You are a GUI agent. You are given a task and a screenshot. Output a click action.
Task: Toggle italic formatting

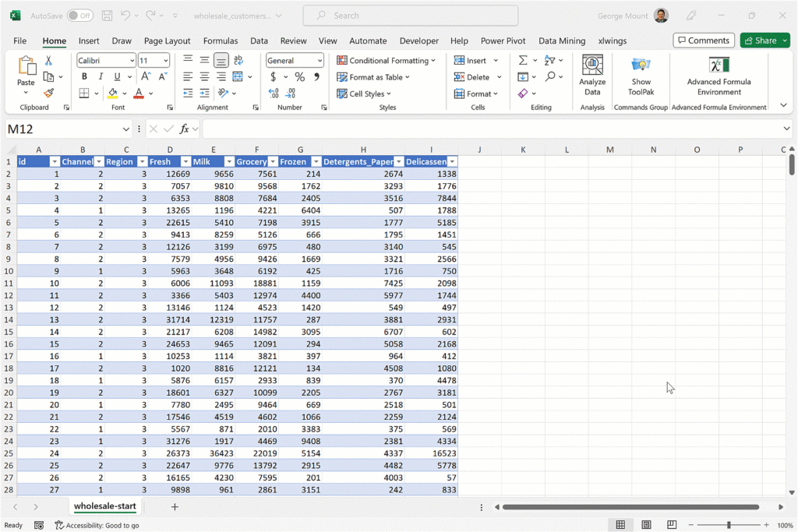[101, 77]
